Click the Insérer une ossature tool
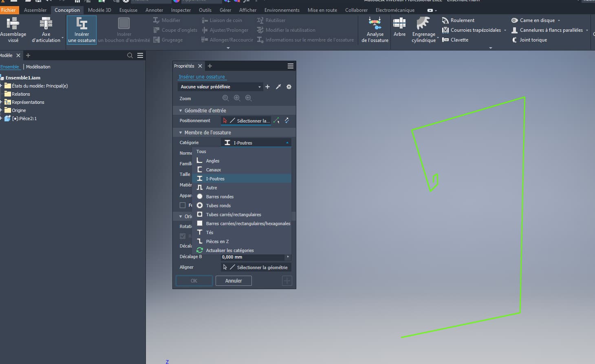The image size is (595, 364). 82,29
